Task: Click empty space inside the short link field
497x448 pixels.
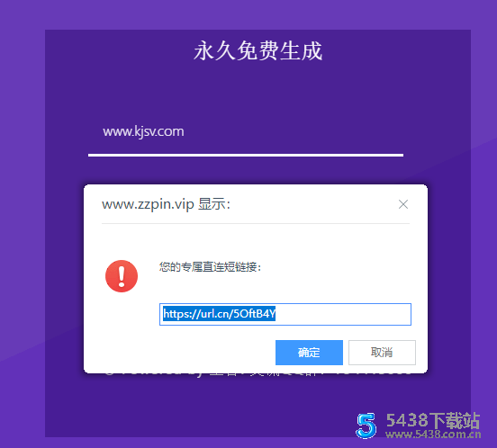Action: tap(342, 314)
